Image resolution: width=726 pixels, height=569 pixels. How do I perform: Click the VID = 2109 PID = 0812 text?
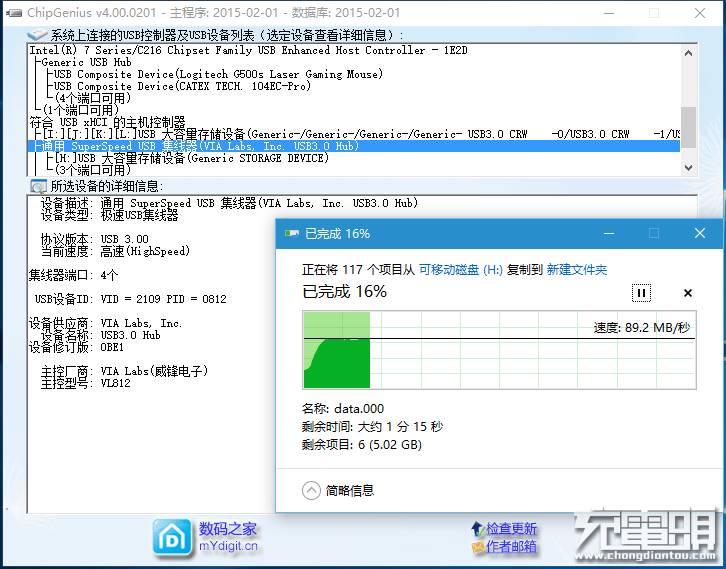click(x=163, y=299)
